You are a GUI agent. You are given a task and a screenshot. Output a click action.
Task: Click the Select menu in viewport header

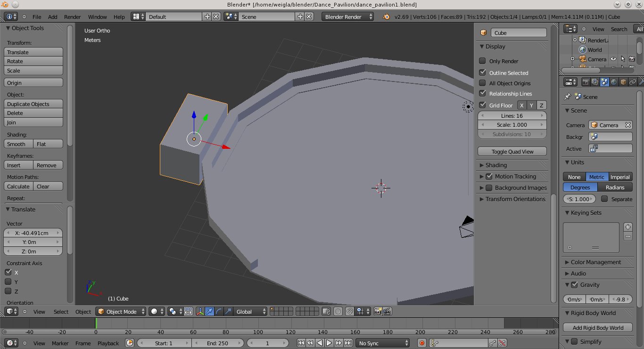[60, 311]
